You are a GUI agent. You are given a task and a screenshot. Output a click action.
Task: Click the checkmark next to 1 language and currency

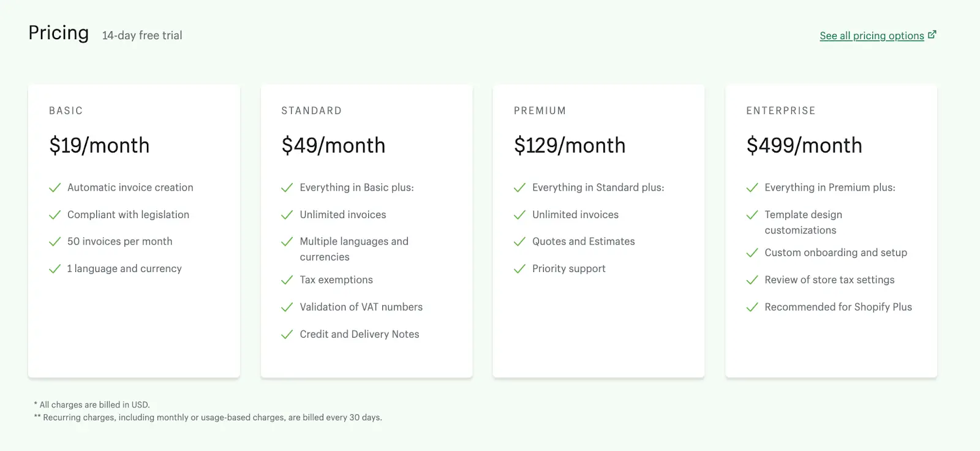(54, 268)
